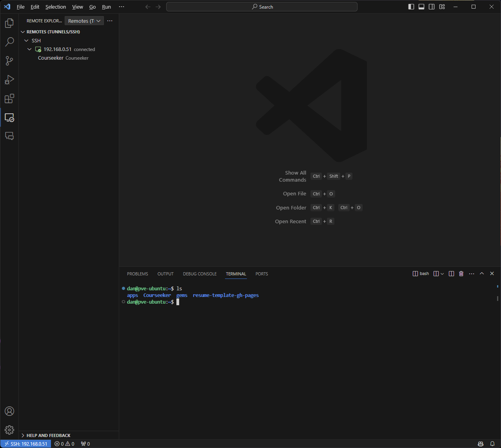Collapse the 192.168.0.51 host node
The height and width of the screenshot is (448, 501).
29,49
